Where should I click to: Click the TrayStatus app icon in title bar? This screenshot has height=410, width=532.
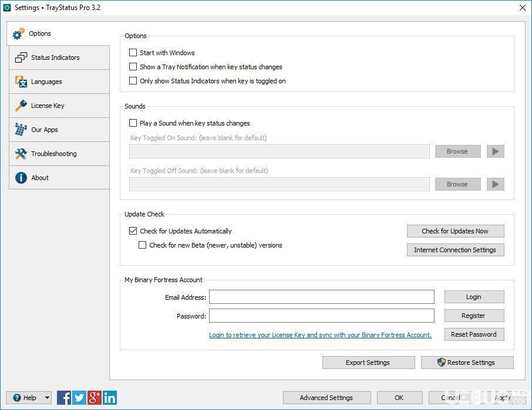click(x=7, y=8)
